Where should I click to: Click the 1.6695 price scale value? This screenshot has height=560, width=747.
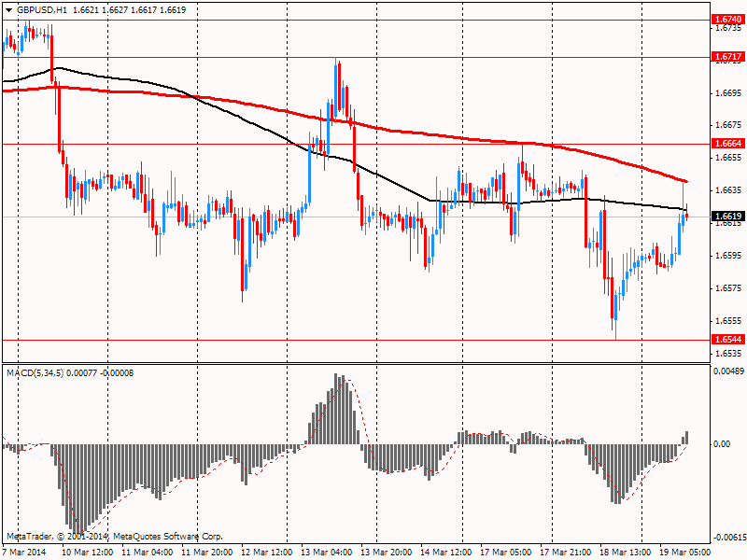point(727,93)
